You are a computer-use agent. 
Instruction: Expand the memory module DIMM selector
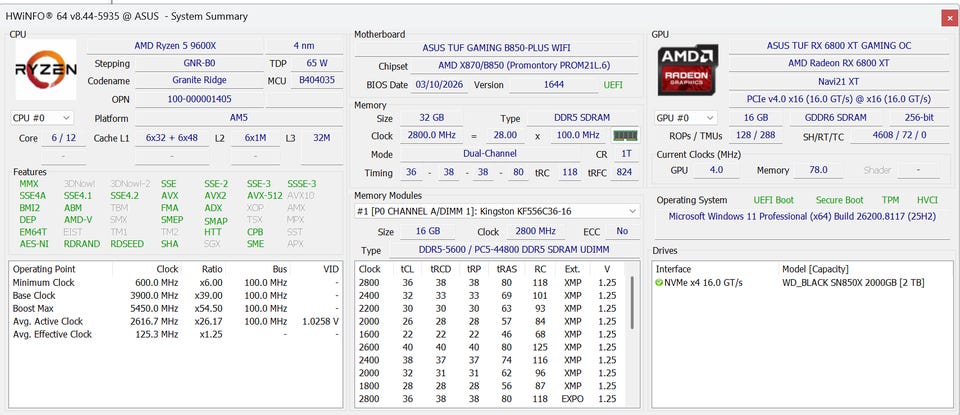(x=497, y=211)
